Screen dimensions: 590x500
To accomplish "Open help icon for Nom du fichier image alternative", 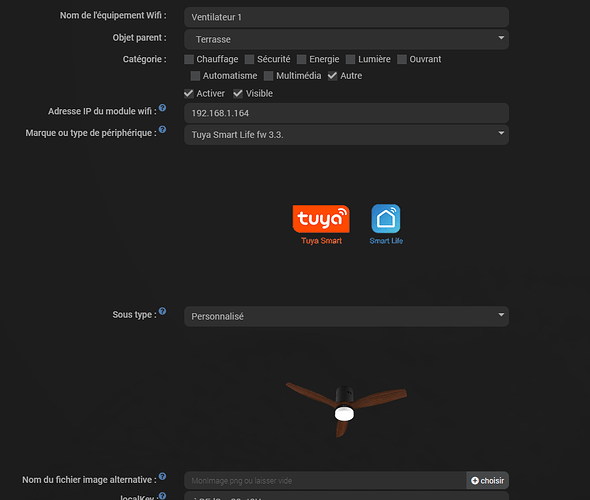I will click(x=162, y=476).
